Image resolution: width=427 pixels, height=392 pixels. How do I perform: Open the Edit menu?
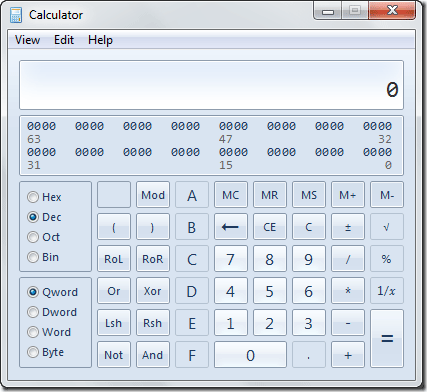click(64, 40)
